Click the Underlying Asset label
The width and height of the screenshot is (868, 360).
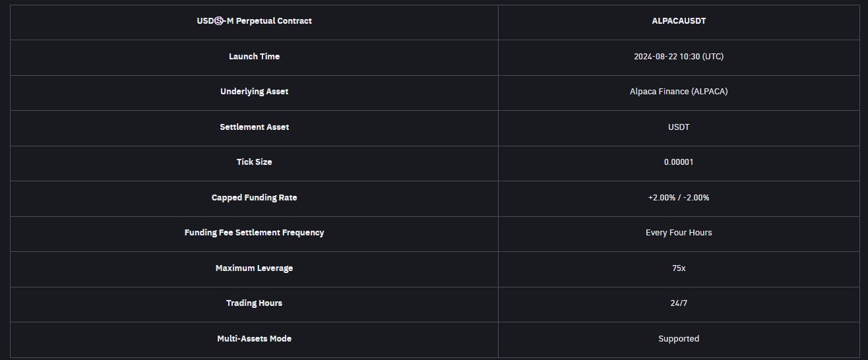tap(254, 92)
